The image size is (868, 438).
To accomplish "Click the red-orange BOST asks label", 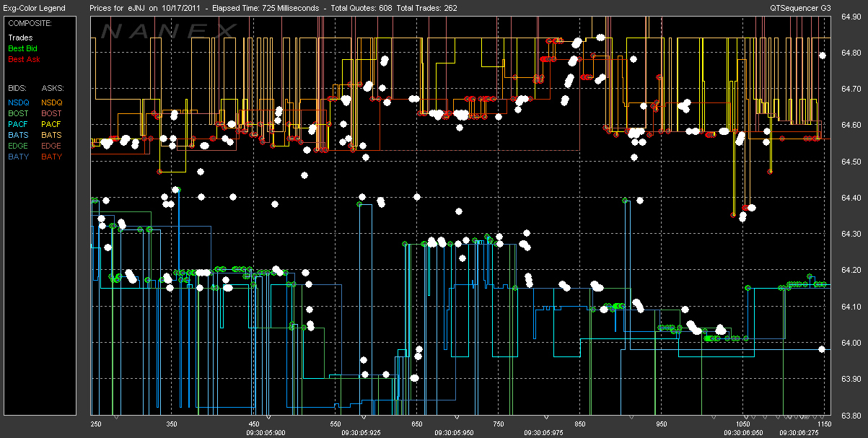I will (52, 113).
